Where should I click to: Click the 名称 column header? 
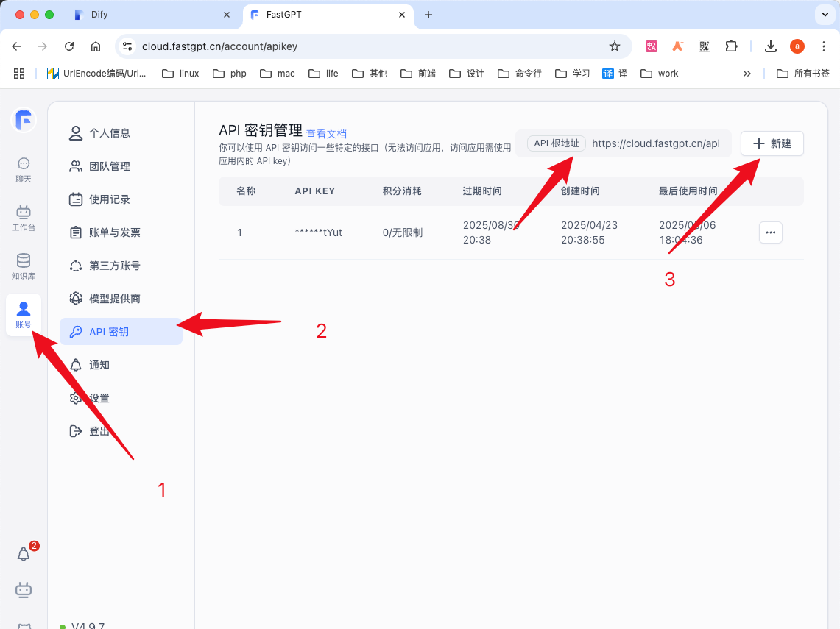[x=246, y=191]
